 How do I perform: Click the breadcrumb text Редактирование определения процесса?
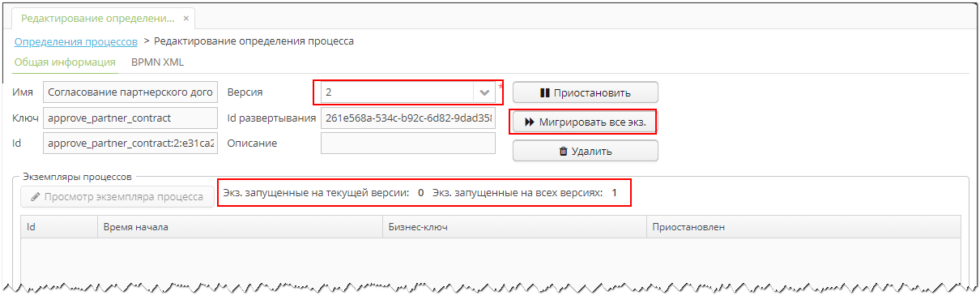click(x=254, y=41)
